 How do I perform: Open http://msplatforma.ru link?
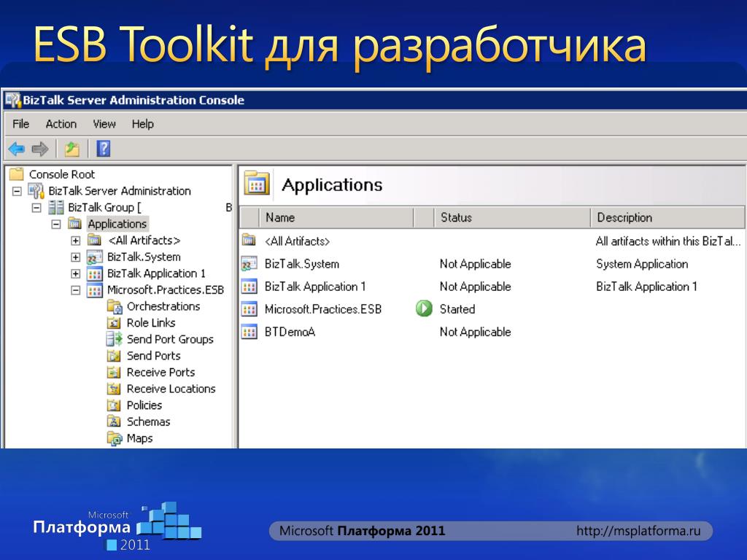[638, 531]
